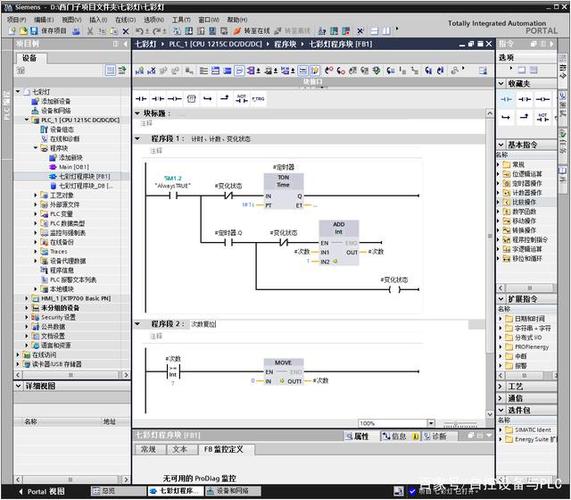Insert a normally open contact from LAD toolbar
The height and width of the screenshot is (500, 571).
click(x=141, y=99)
